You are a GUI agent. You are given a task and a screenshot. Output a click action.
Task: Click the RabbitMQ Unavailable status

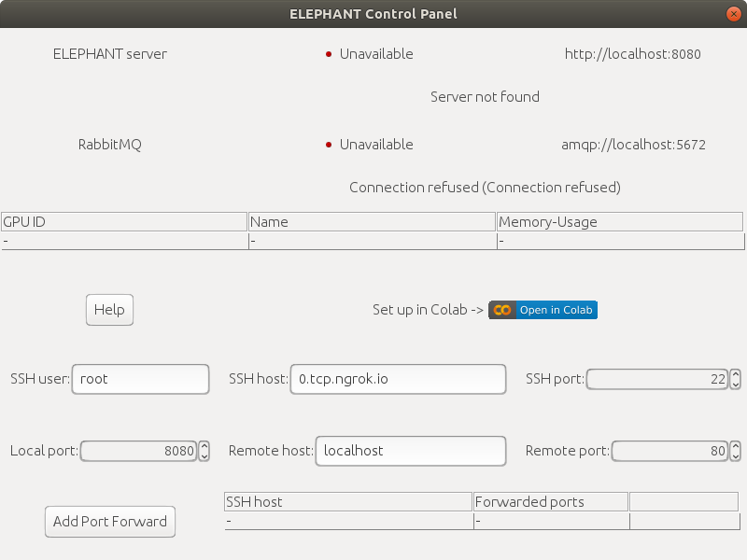(x=376, y=145)
